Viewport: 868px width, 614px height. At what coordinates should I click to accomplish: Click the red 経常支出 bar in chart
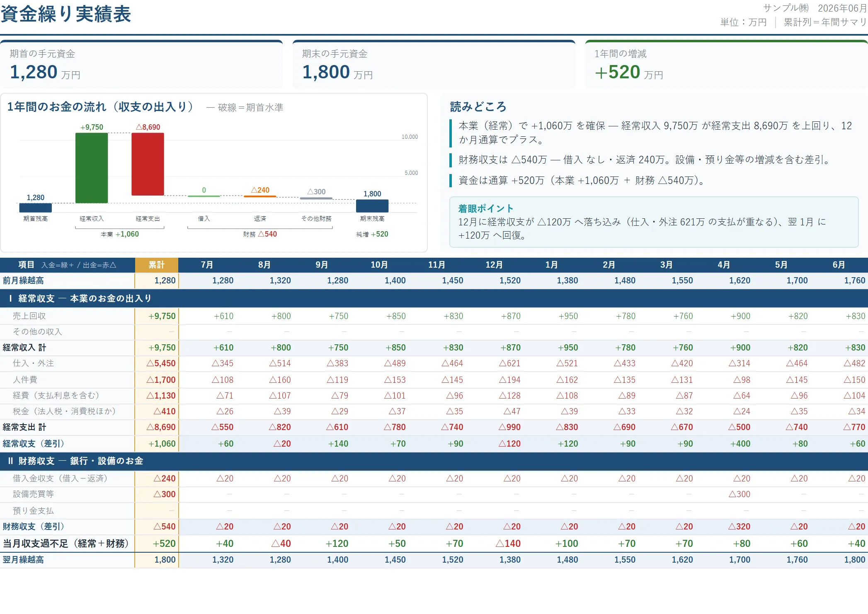coord(148,164)
